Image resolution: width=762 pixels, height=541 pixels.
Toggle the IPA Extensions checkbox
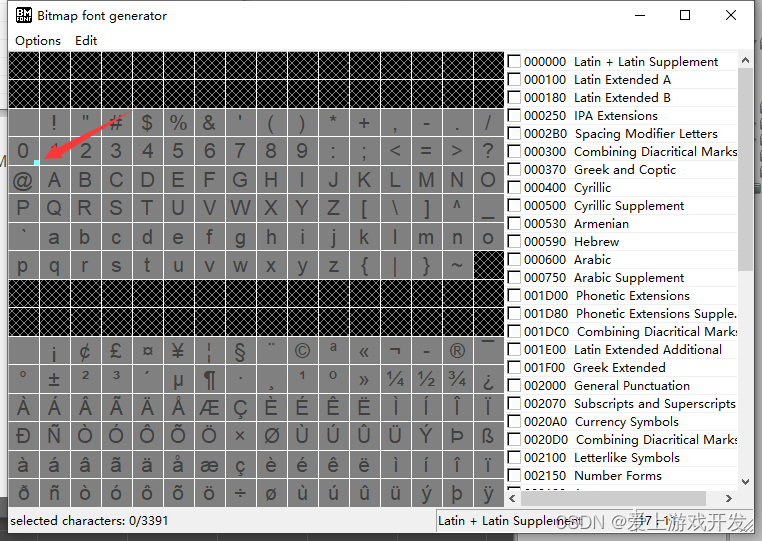coord(514,115)
